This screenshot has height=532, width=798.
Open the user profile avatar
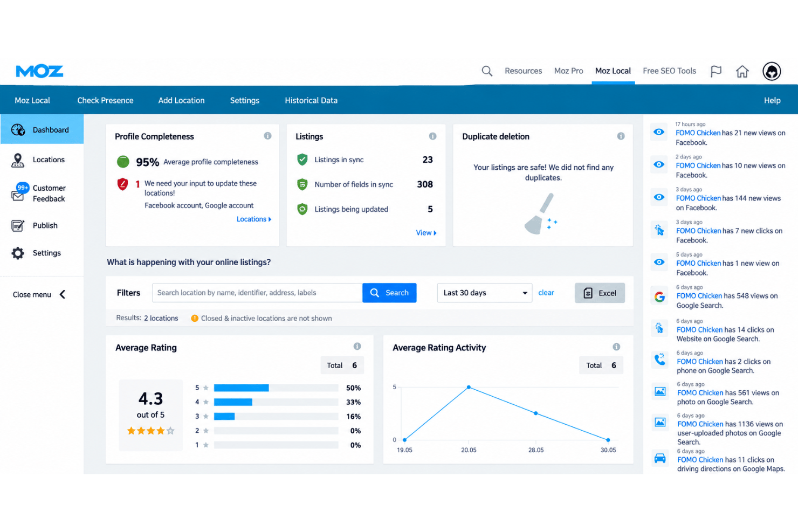coord(772,71)
